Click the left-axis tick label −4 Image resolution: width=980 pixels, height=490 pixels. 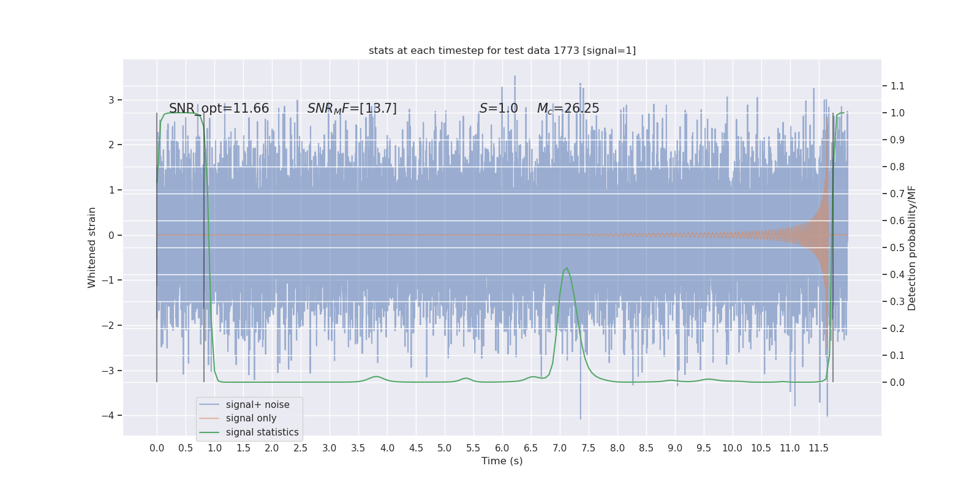(x=108, y=416)
